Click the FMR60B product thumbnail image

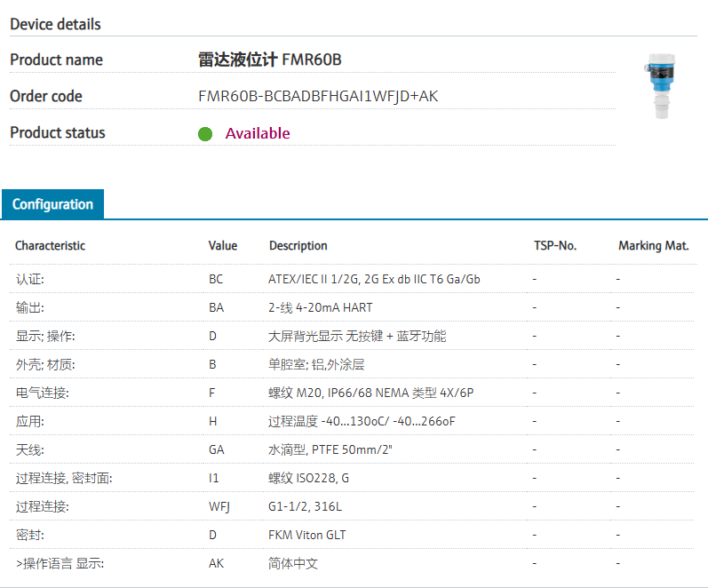pos(661,87)
